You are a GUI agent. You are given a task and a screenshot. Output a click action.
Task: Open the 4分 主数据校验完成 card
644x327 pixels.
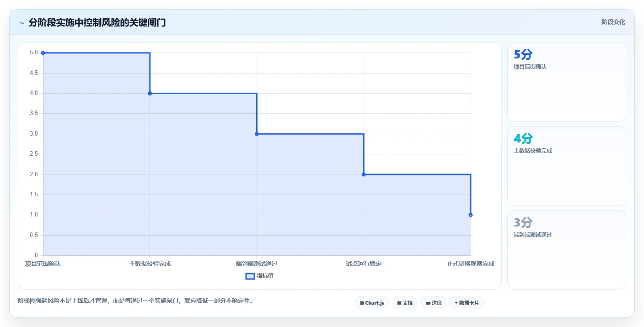click(567, 166)
